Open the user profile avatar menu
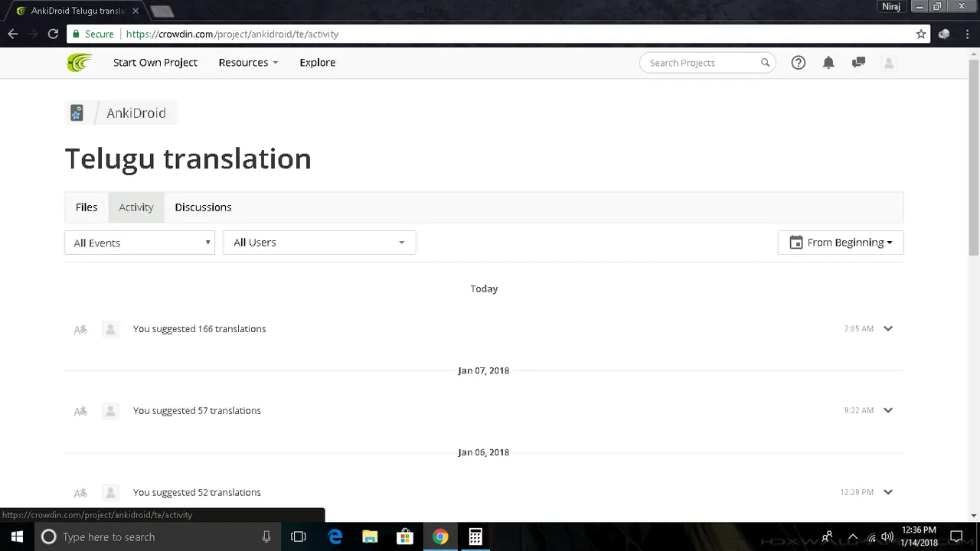 pyautogui.click(x=889, y=63)
